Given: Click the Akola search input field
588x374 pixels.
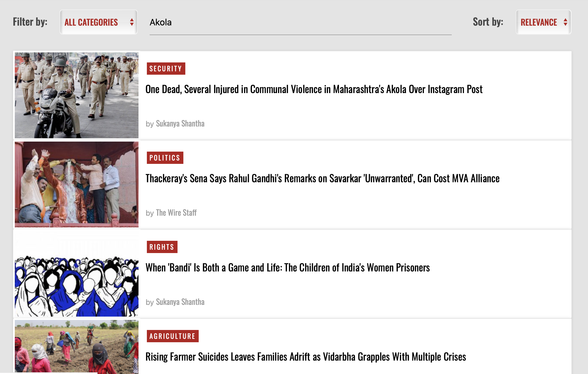Looking at the screenshot, I should click(x=300, y=23).
